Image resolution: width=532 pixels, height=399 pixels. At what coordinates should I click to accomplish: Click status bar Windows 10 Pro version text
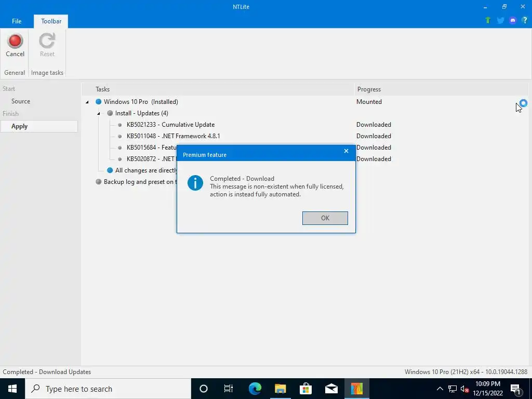466,372
